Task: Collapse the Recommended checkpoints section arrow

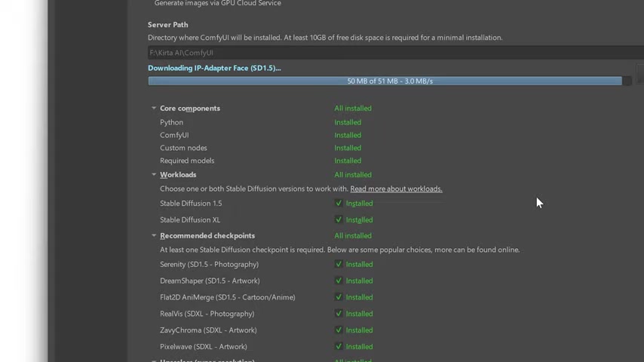Action: point(154,235)
